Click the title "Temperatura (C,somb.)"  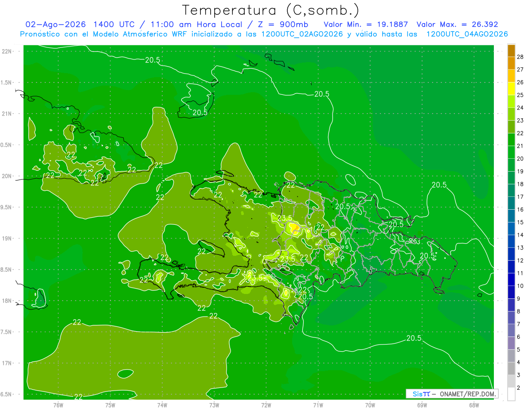coord(271,11)
